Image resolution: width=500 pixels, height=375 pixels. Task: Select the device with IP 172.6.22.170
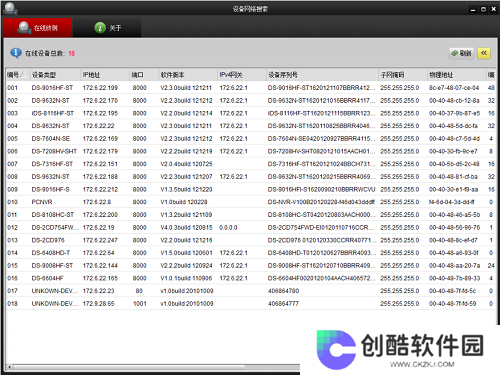coord(100,100)
